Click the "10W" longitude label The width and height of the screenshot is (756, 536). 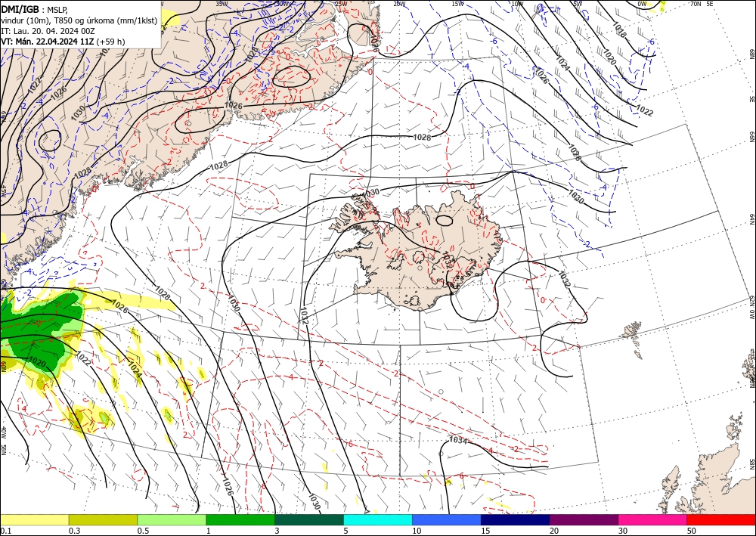[517, 3]
